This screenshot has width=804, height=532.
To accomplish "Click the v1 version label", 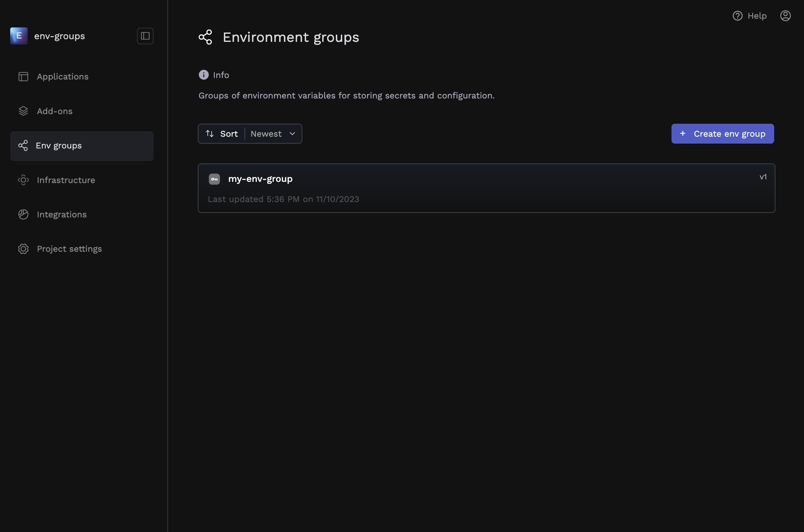I will 763,177.
